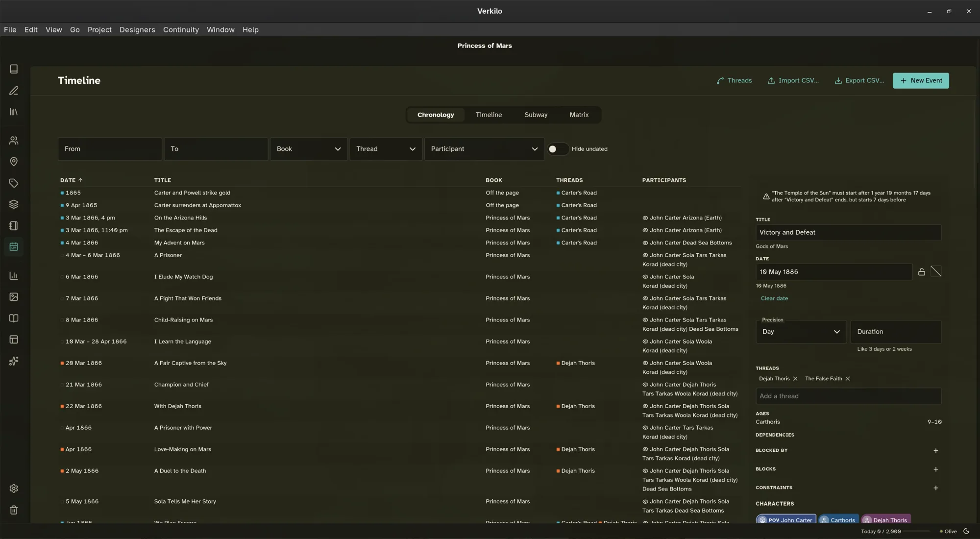Open the Book filter dropdown
980x539 pixels.
[309, 149]
